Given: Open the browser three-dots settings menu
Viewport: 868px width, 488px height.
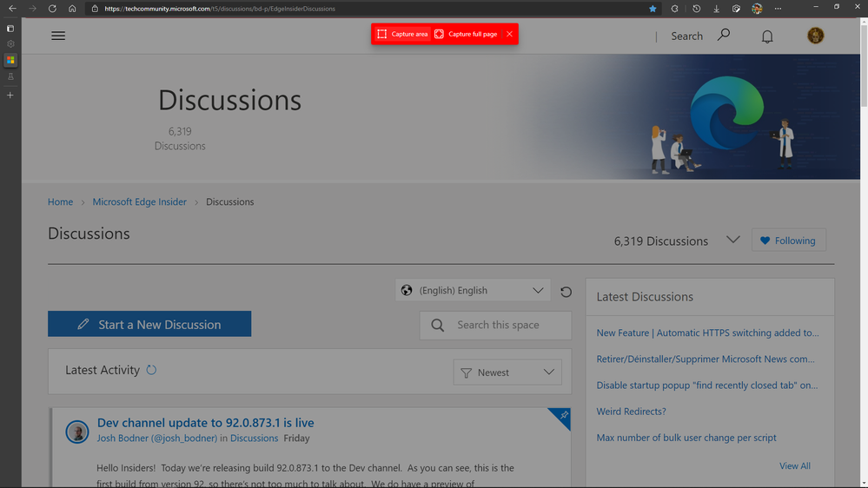Looking at the screenshot, I should pos(778,9).
